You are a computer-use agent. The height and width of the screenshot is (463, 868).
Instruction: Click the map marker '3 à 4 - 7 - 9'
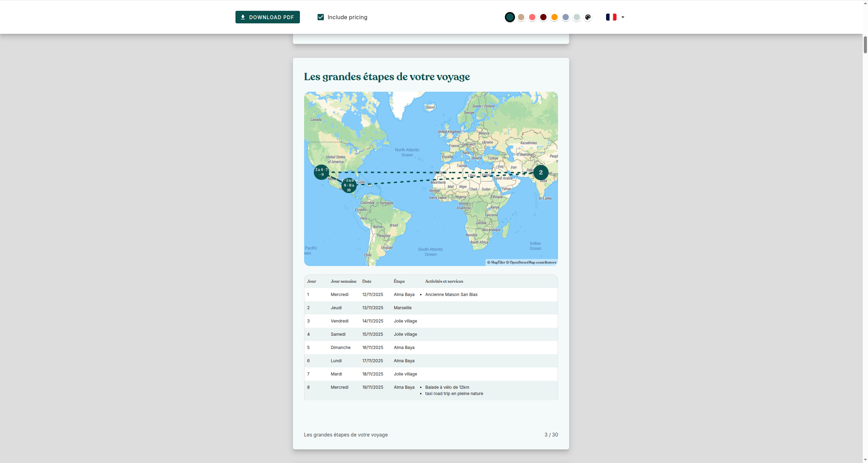coord(321,172)
